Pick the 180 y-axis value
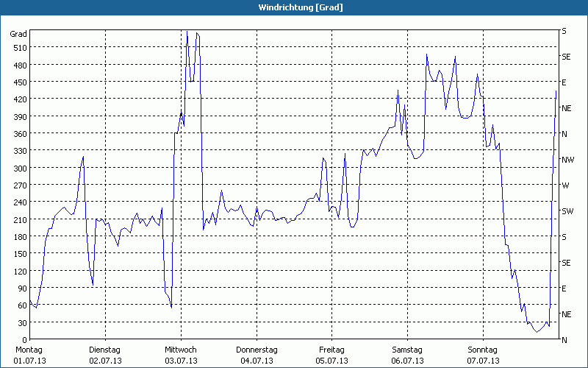588x368 pixels. (x=21, y=236)
